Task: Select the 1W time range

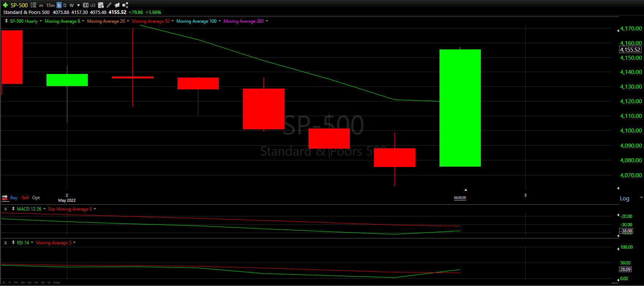Action: pyautogui.click(x=42, y=283)
